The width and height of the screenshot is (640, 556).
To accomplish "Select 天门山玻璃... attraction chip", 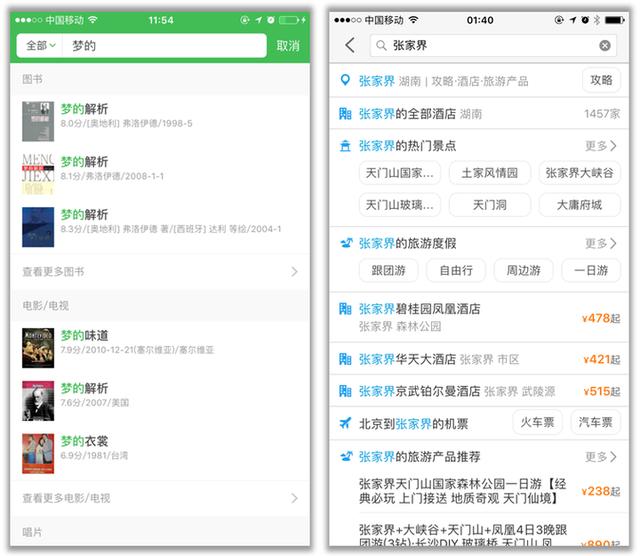I will click(x=400, y=205).
